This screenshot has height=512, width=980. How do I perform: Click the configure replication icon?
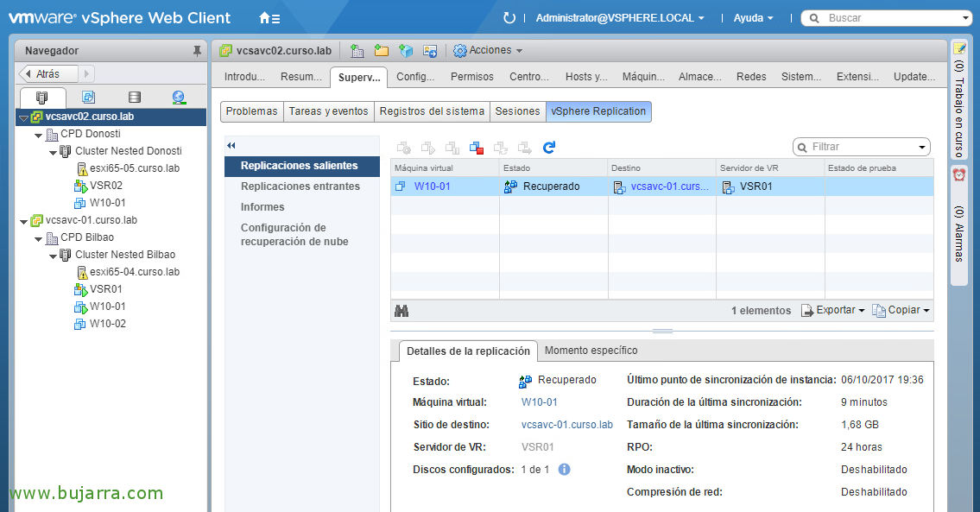[x=404, y=148]
